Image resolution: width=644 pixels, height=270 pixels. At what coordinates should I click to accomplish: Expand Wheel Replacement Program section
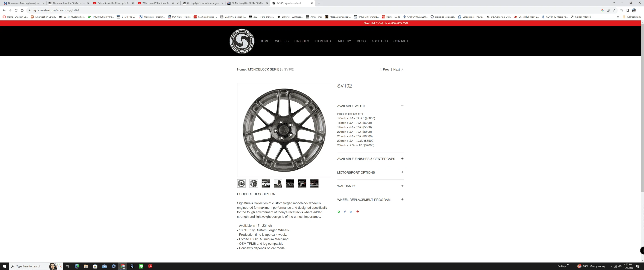pos(402,200)
